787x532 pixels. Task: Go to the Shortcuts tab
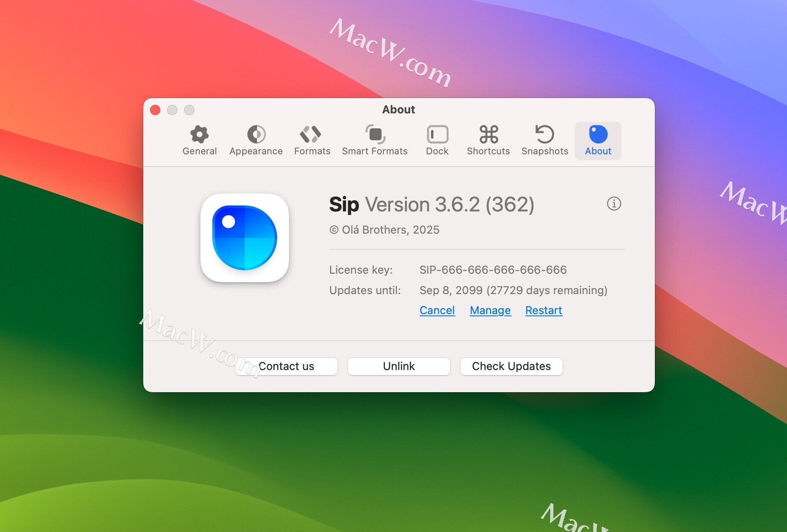pyautogui.click(x=488, y=141)
